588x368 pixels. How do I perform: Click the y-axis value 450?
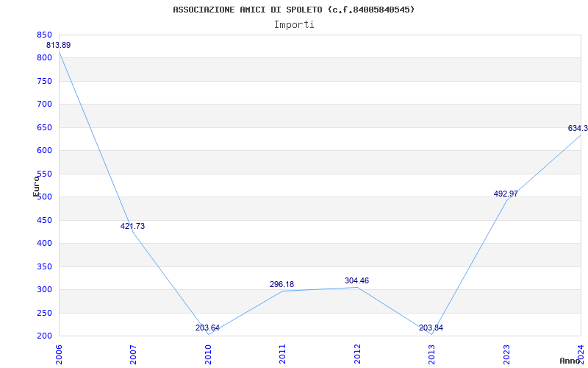[x=44, y=220]
